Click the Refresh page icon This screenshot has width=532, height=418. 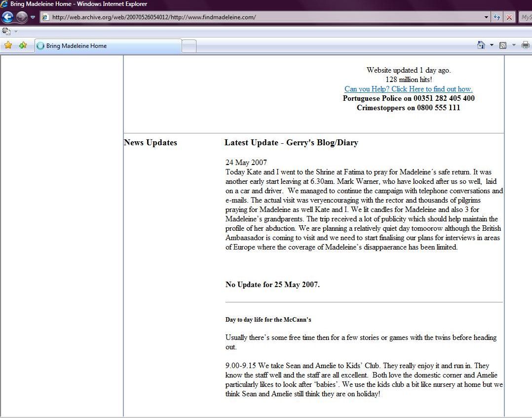[x=497, y=17]
